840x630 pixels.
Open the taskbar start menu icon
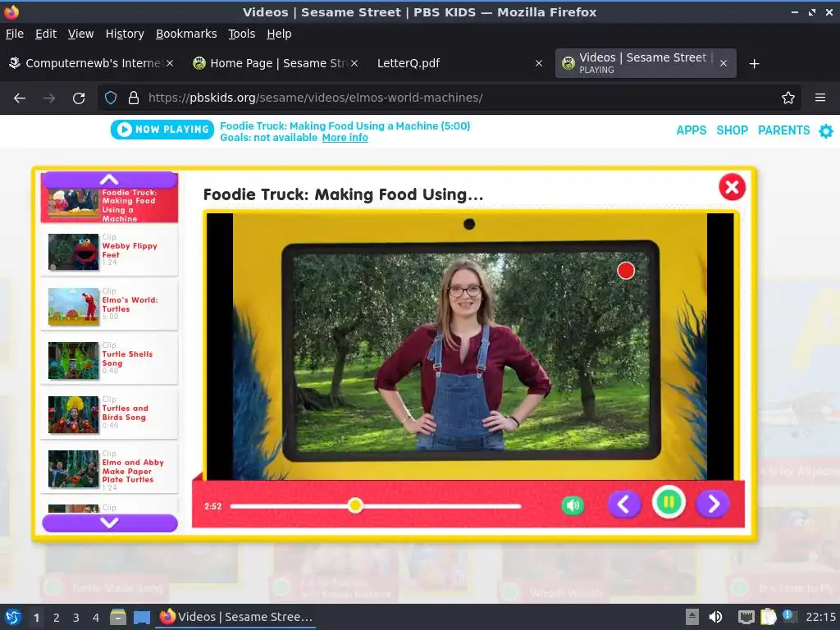13,617
